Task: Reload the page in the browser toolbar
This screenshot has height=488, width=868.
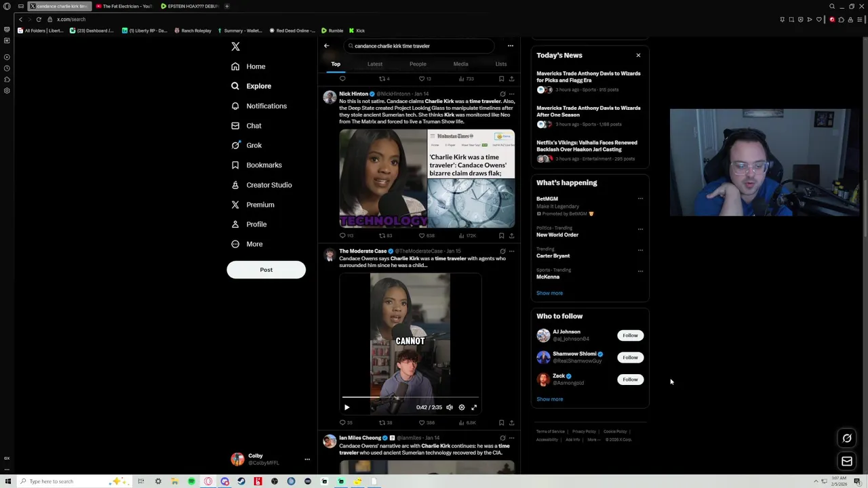Action: click(39, 19)
